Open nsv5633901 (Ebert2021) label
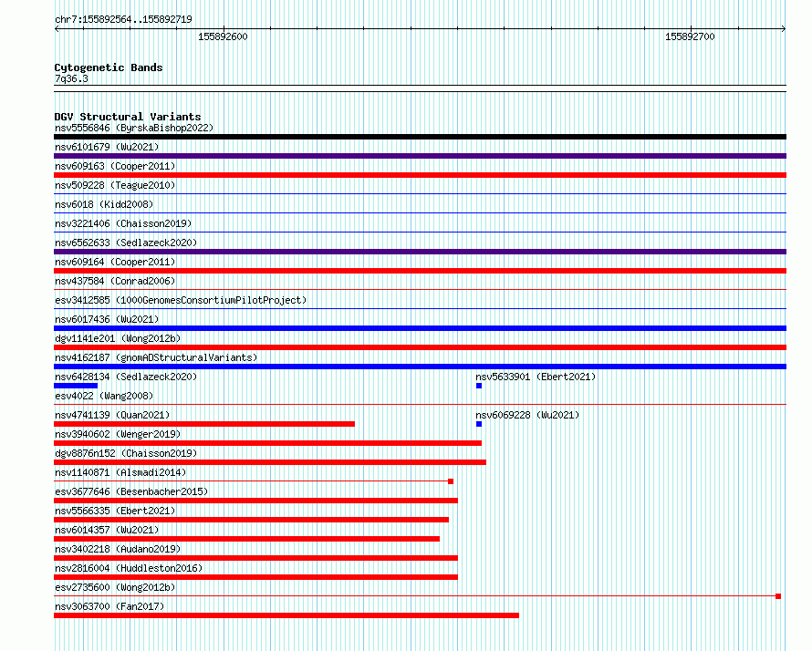This screenshot has width=812, height=651. [x=536, y=377]
